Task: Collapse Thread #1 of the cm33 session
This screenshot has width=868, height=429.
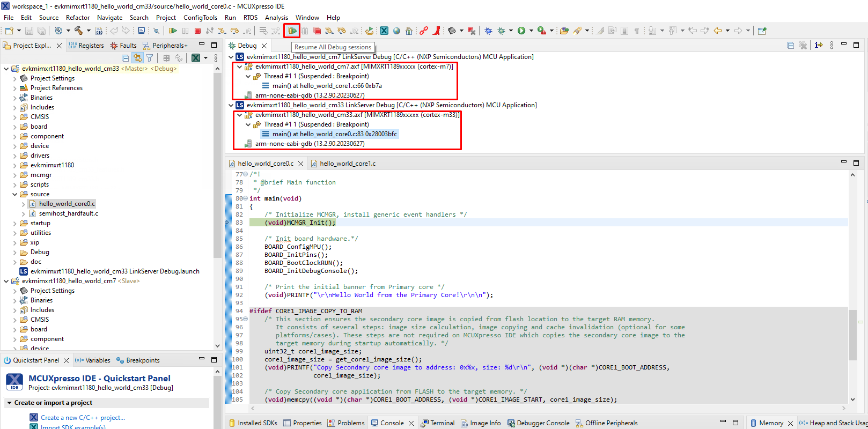Action: pyautogui.click(x=248, y=124)
